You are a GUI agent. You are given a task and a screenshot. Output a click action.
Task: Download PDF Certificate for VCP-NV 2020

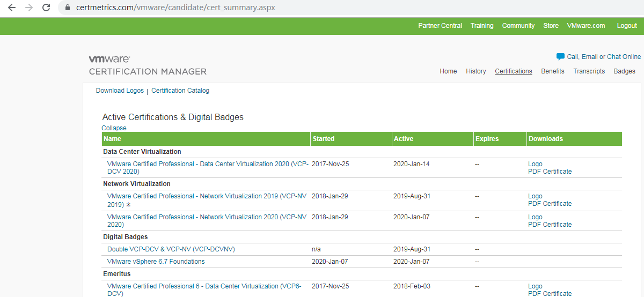(x=550, y=225)
